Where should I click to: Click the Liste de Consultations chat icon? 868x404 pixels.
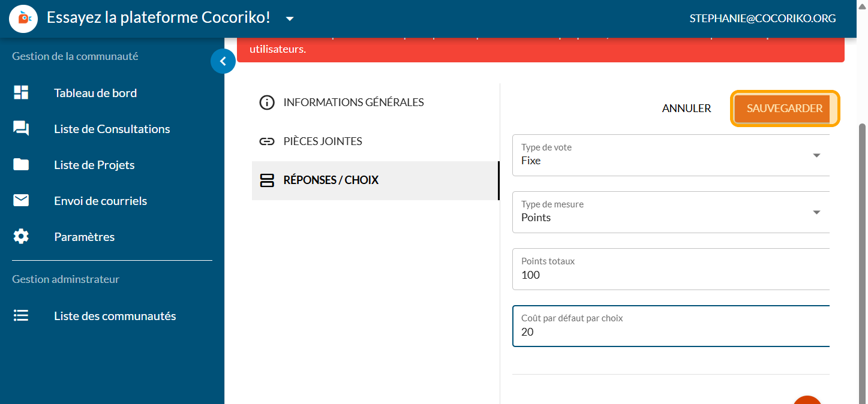[x=21, y=129]
